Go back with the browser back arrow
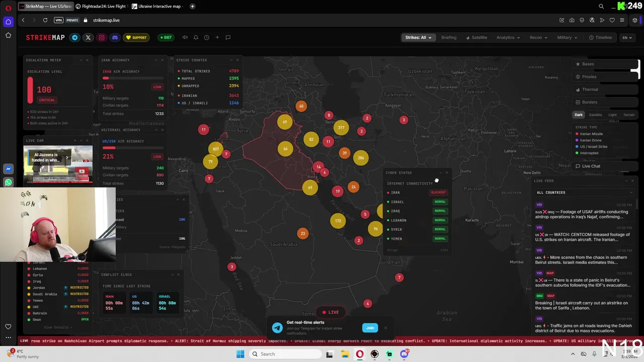Screen dimensions: 644x362 [x=23, y=20]
